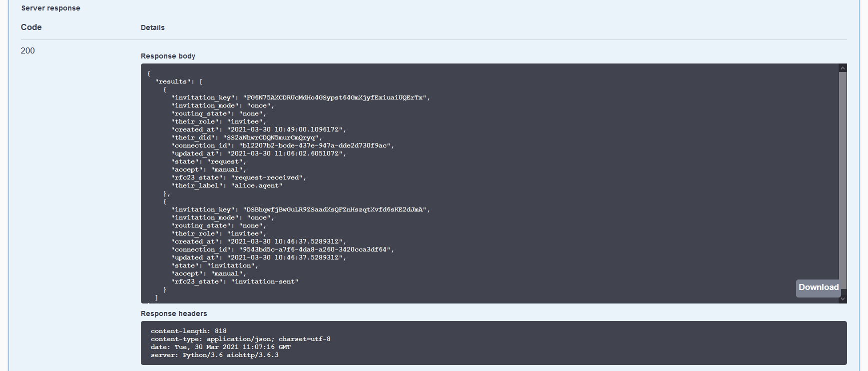
Task: Click the content-type application/json header line
Action: tap(240, 339)
